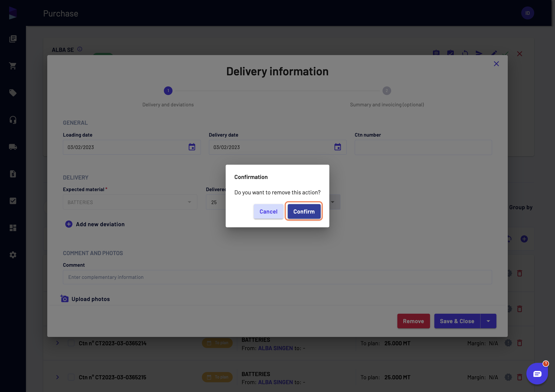Screen dimensions: 555x392
Task: Click ALBA SINGEN link in CT2023-03-0365215 row
Action: (275, 382)
